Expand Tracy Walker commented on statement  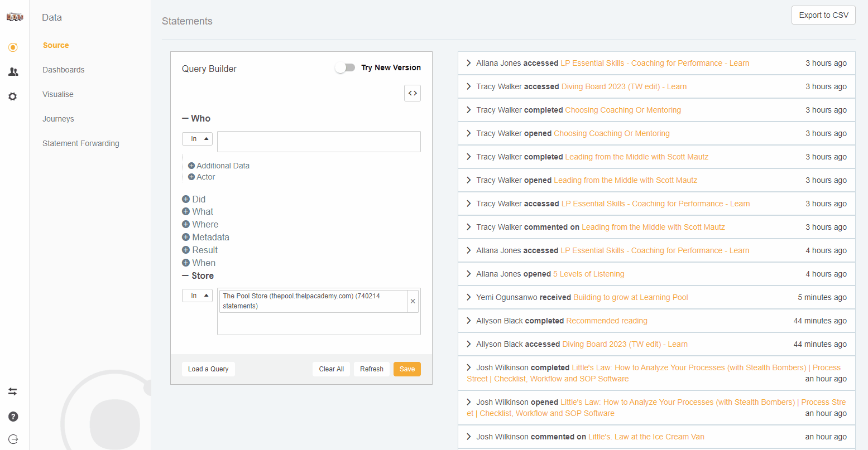469,227
